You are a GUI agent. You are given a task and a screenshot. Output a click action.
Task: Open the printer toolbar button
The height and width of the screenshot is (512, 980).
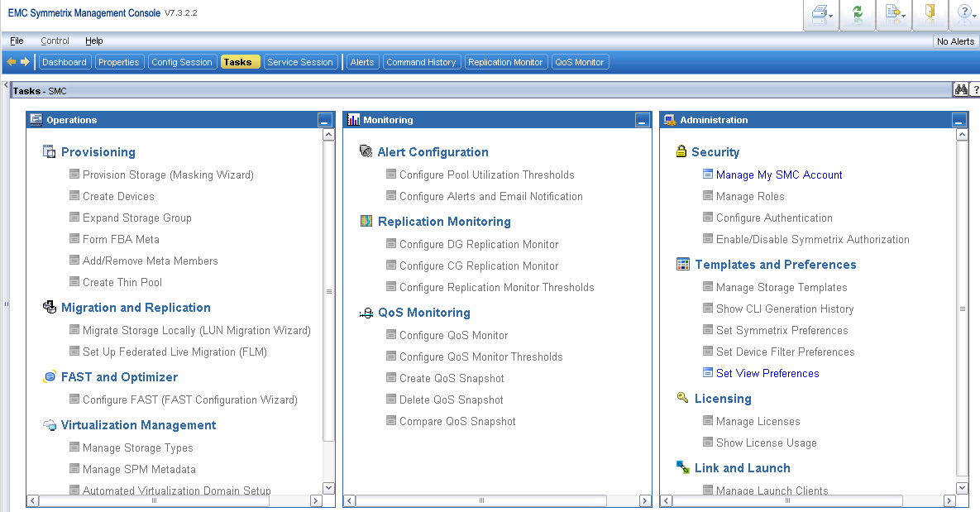coord(821,14)
